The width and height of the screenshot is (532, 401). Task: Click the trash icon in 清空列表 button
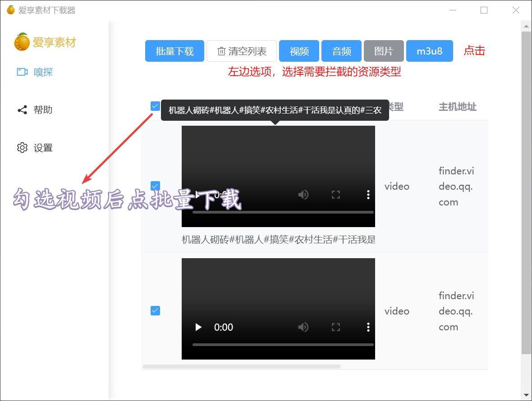[221, 51]
